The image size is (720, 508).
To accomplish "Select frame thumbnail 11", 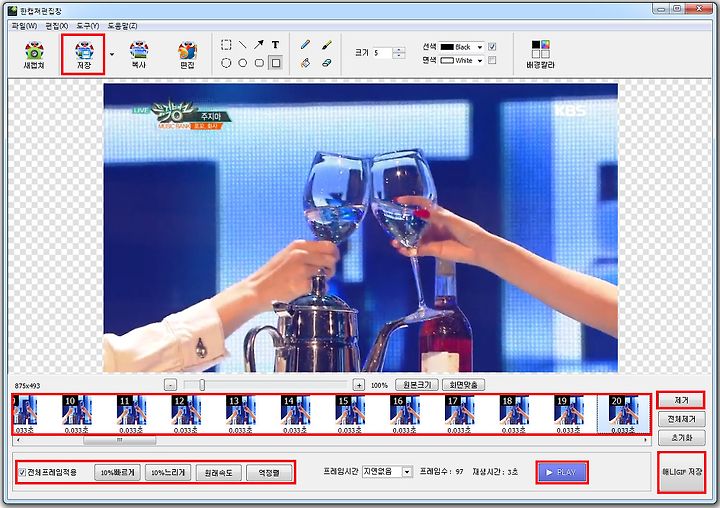I will point(131,413).
